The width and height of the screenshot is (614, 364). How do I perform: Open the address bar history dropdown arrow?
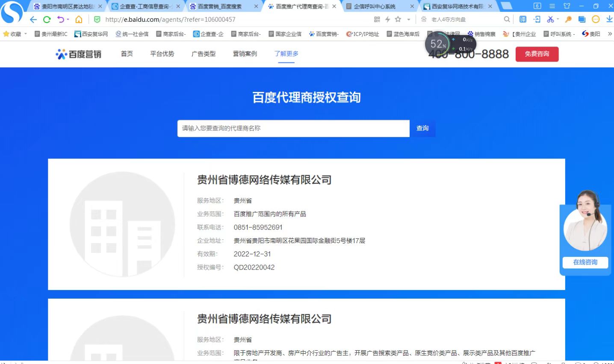(x=408, y=19)
